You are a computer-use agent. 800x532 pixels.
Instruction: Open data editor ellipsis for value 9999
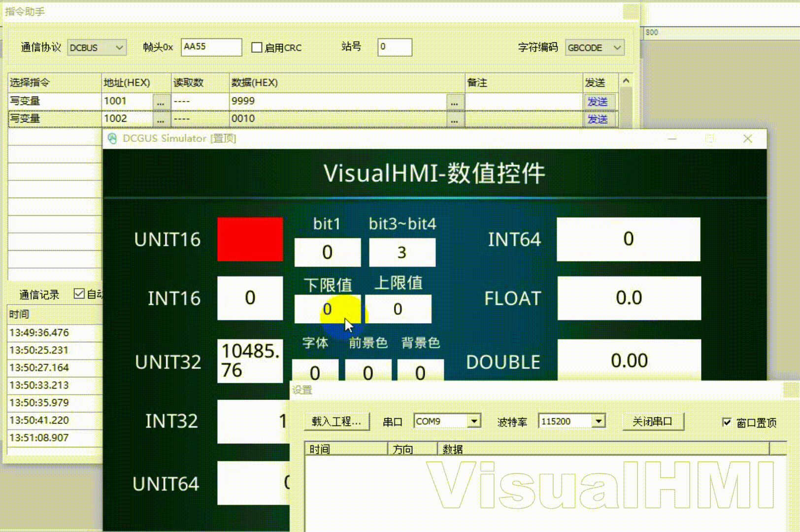pyautogui.click(x=454, y=102)
